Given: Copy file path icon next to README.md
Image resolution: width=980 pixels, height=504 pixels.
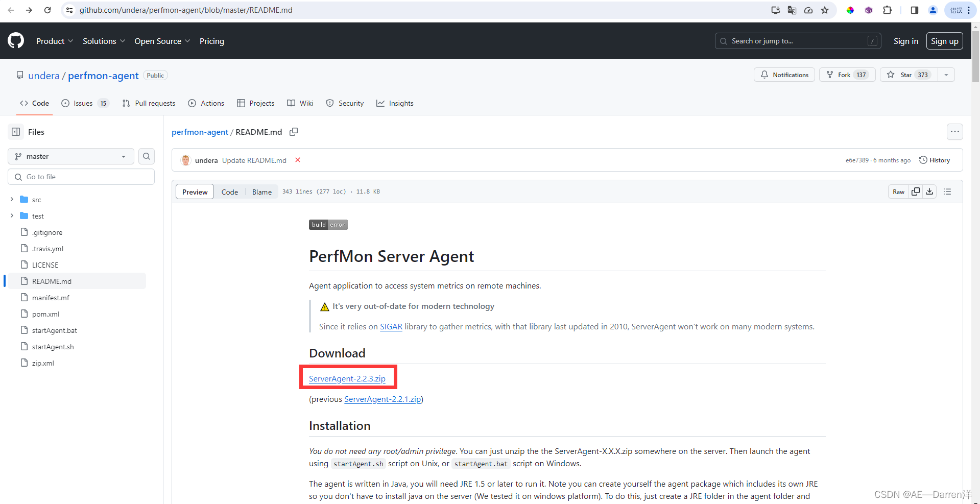Looking at the screenshot, I should coord(294,132).
